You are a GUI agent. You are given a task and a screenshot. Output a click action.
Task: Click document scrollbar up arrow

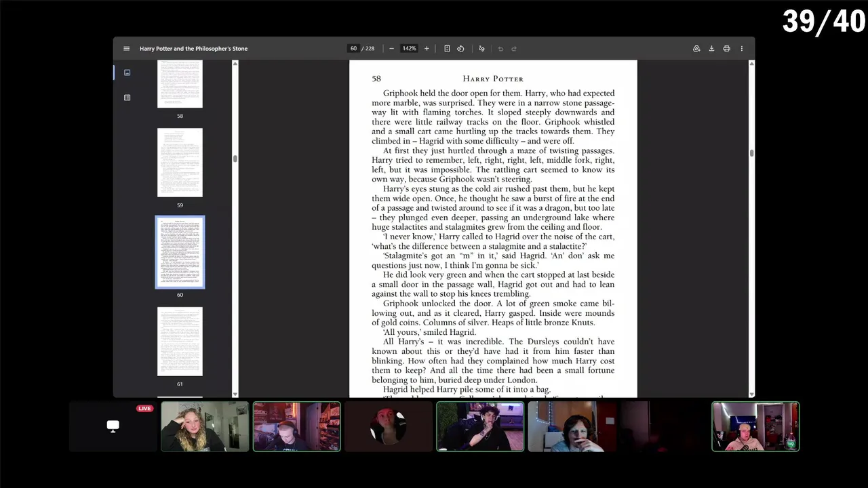751,64
